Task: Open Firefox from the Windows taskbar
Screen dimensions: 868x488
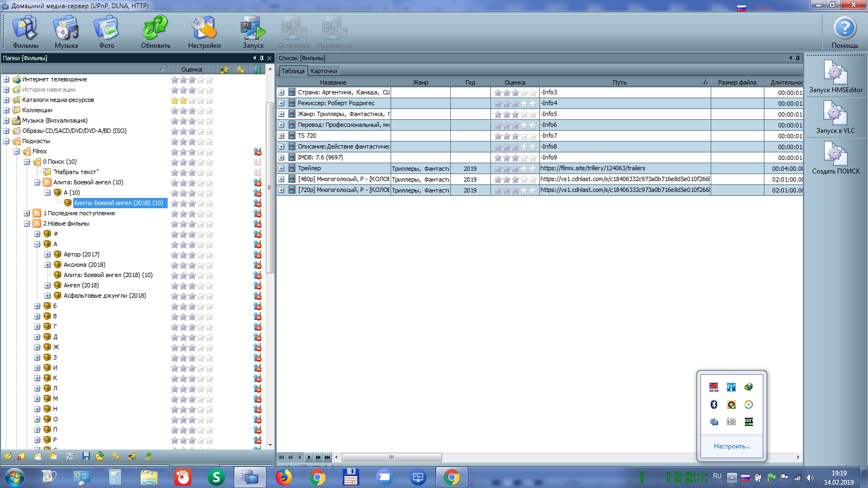Action: 284,477
